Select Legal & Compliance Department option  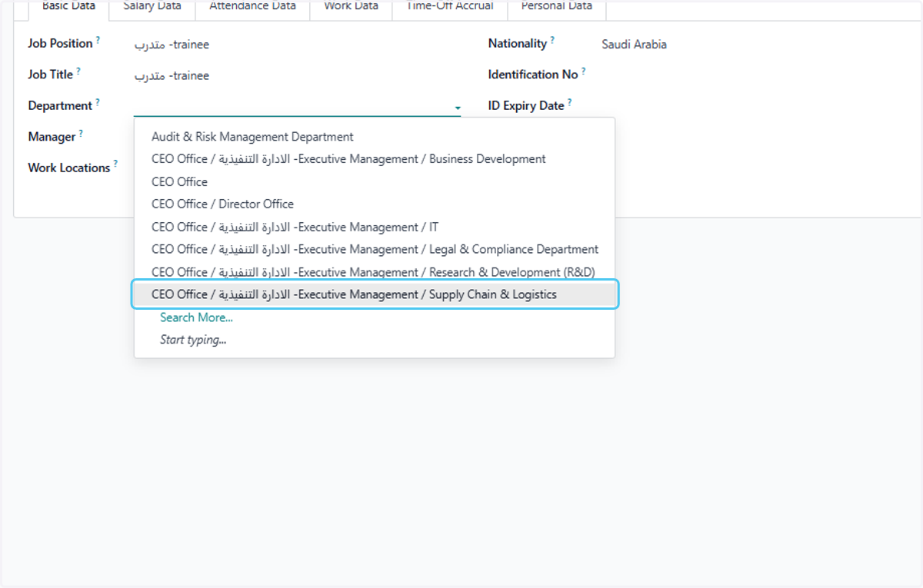[x=375, y=250]
